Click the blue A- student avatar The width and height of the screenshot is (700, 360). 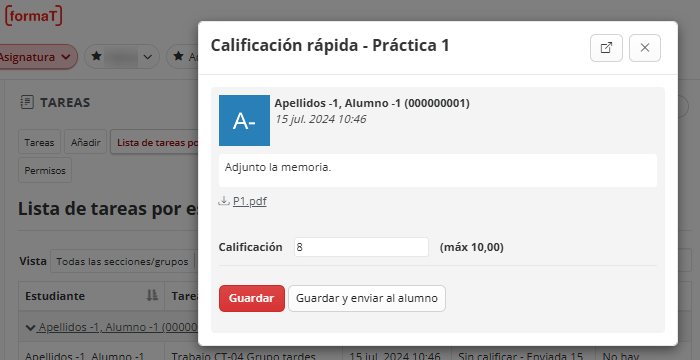pyautogui.click(x=244, y=120)
